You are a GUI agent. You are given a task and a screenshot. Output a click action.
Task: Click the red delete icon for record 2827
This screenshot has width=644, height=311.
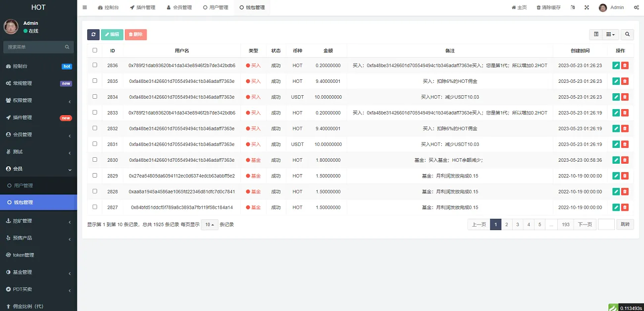[625, 207]
